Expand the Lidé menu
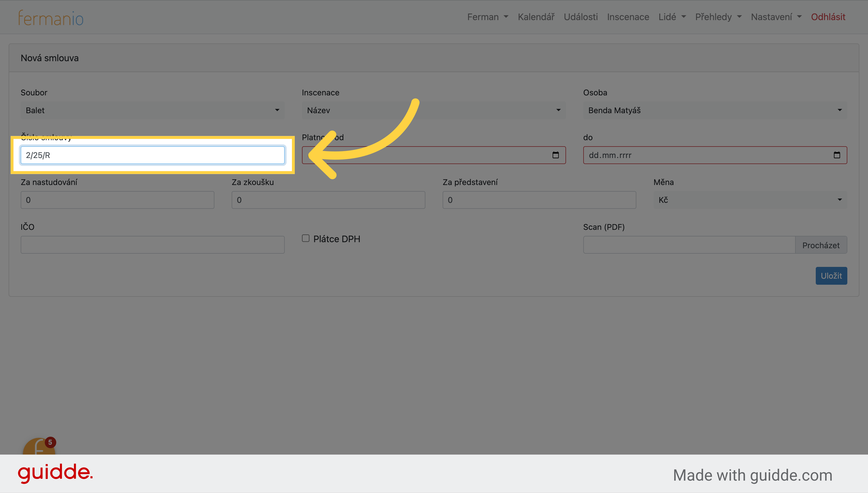The height and width of the screenshot is (493, 868). coord(672,17)
